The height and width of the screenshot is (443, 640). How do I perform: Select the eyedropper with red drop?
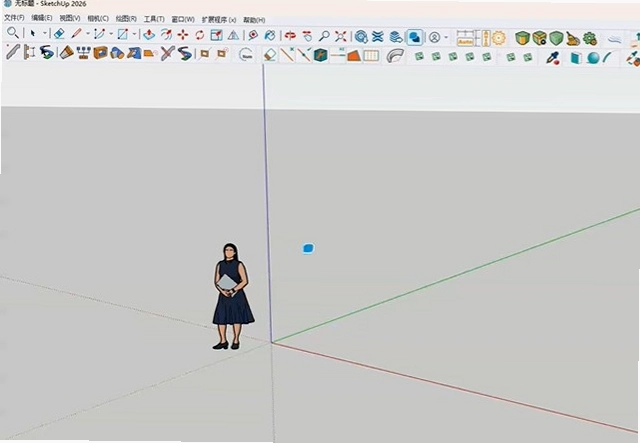point(553,58)
